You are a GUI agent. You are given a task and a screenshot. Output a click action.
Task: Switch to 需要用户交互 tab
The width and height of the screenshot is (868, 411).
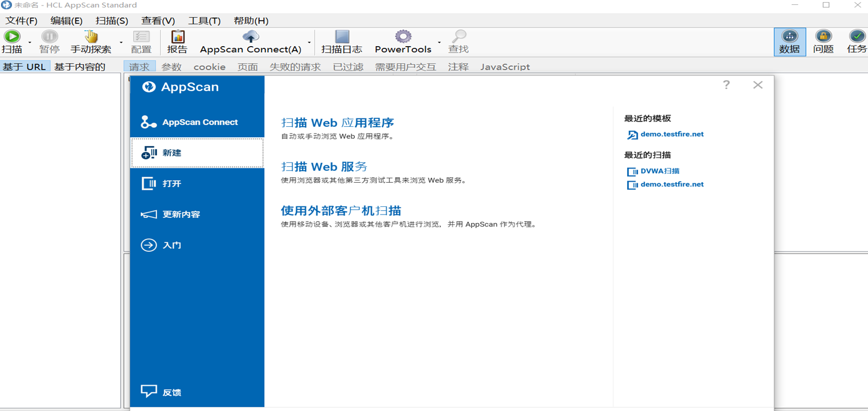tap(406, 67)
